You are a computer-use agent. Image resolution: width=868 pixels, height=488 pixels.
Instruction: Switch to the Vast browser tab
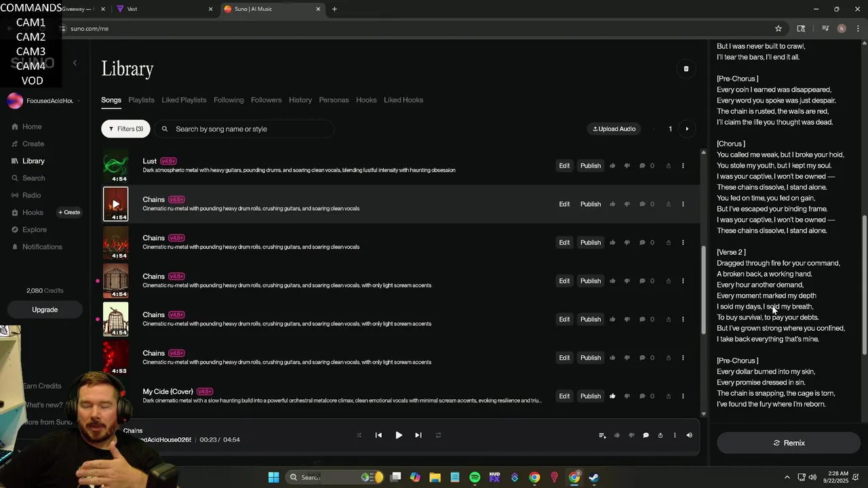pyautogui.click(x=163, y=9)
